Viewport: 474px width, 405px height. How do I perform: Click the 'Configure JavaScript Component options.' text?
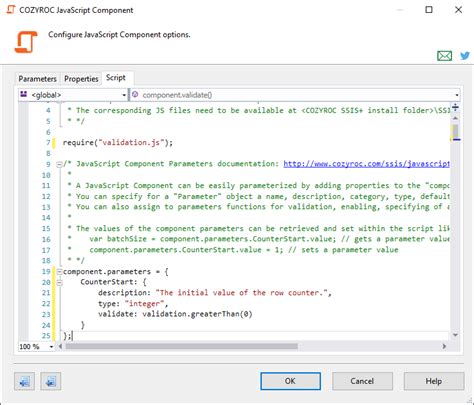tap(119, 35)
